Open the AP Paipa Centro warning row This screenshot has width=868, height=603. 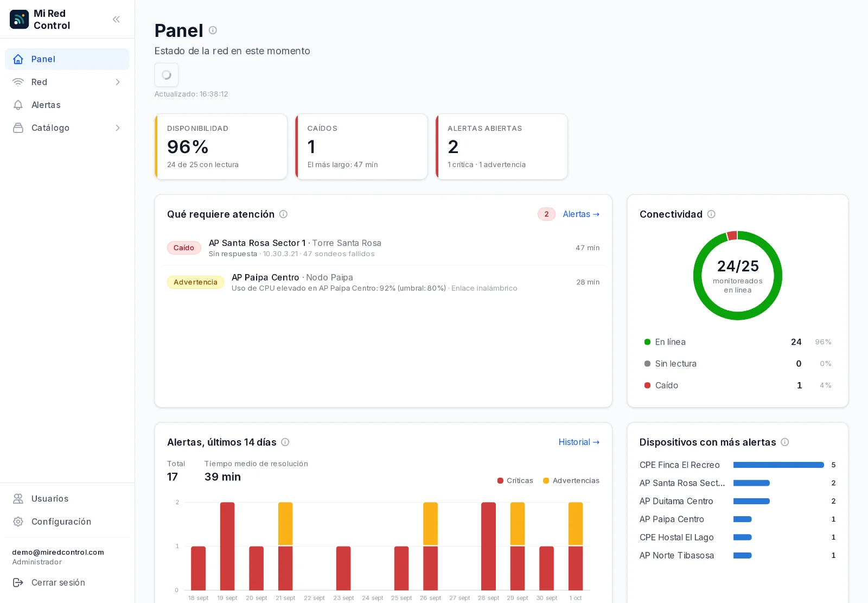point(384,282)
